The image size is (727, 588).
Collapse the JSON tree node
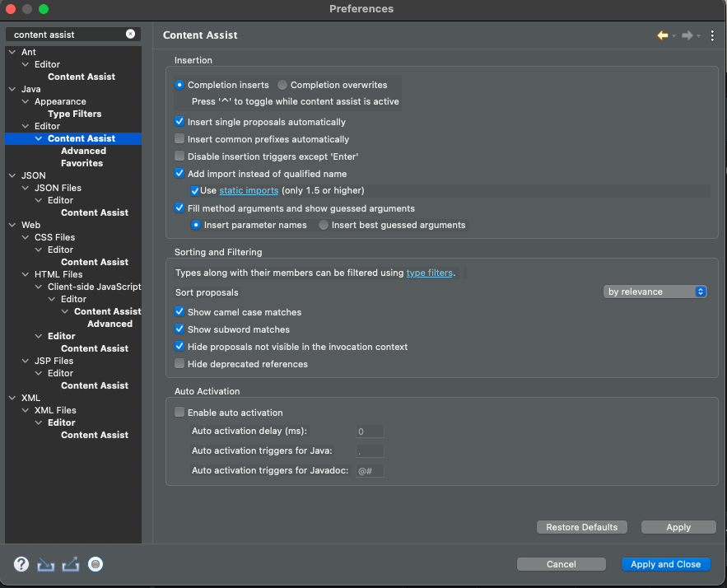click(x=12, y=175)
